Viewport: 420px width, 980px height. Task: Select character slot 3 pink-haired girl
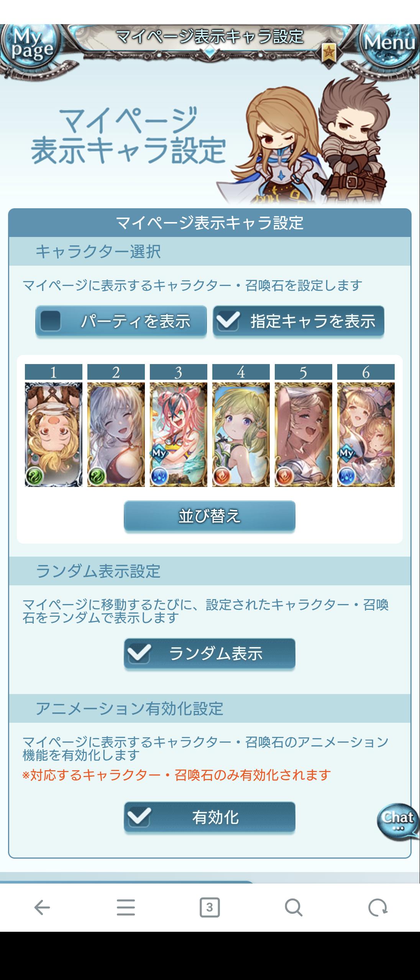pos(179,434)
